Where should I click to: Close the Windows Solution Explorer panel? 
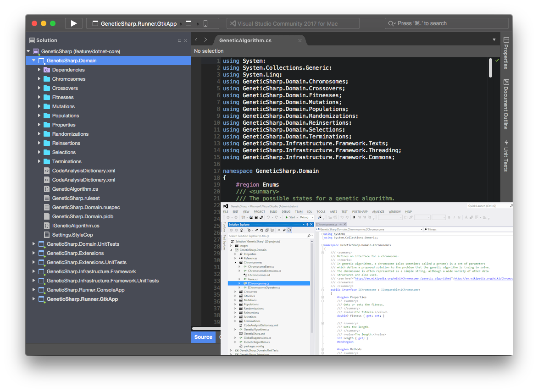pyautogui.click(x=311, y=225)
